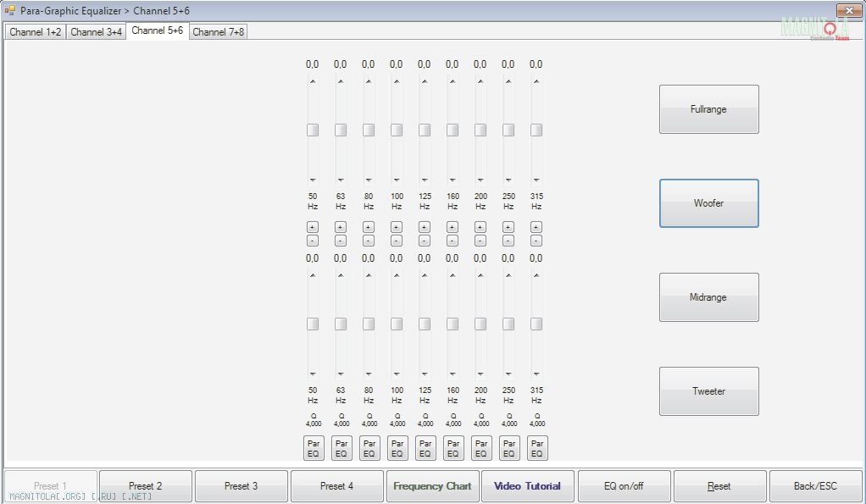
Task: Close the Para-Graphic Equalizer window
Action: coord(849,10)
